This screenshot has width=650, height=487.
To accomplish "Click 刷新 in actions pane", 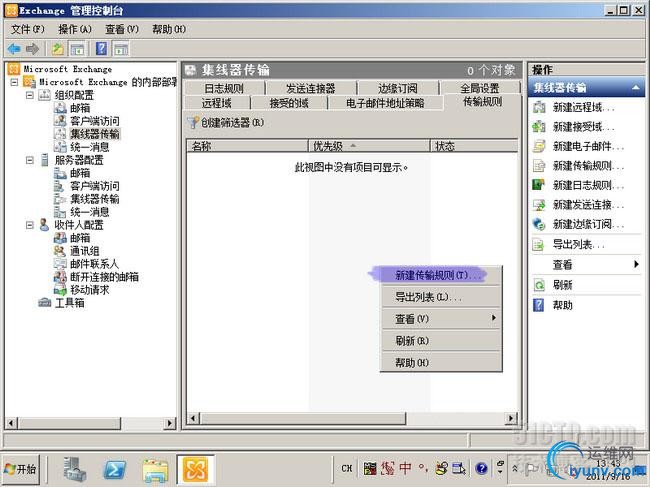I will (x=563, y=285).
